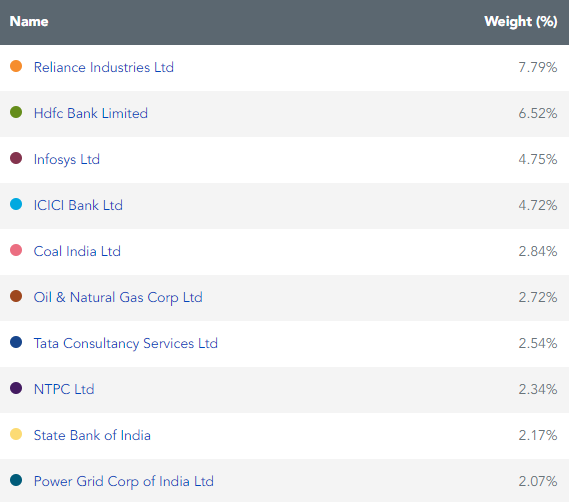
Task: Click the orange dot beside Reliance Industries
Action: click(x=16, y=66)
